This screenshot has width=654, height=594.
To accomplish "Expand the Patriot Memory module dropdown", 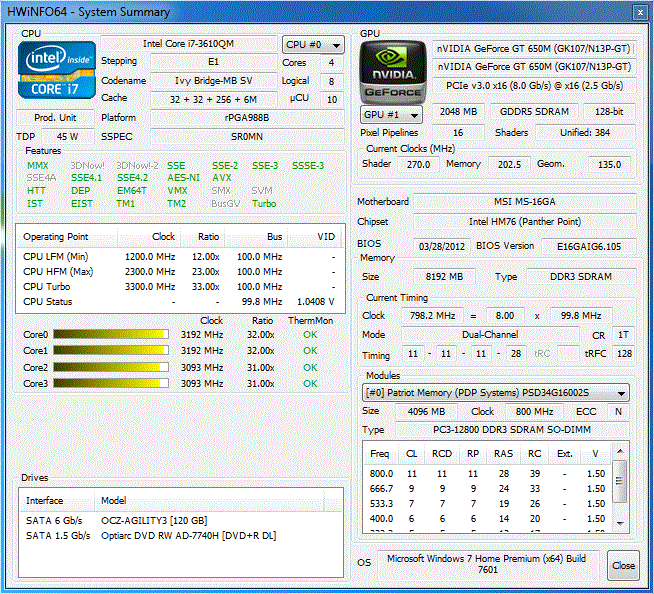I will (622, 393).
